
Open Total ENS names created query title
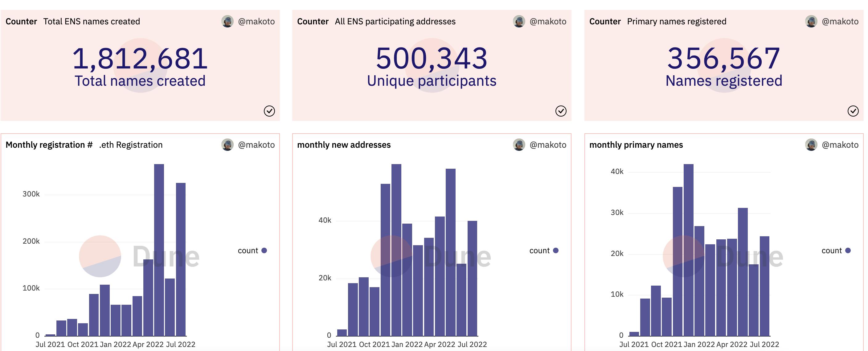point(91,21)
